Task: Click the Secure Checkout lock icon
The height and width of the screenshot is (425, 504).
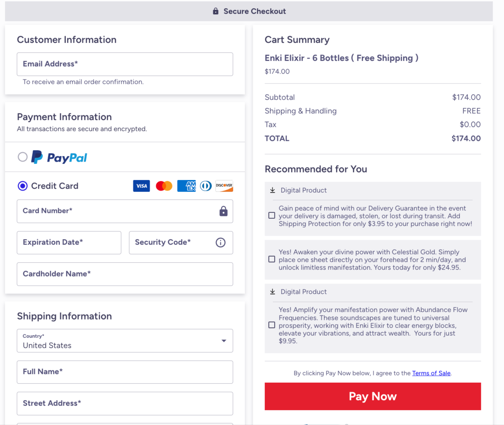Action: 216,11
